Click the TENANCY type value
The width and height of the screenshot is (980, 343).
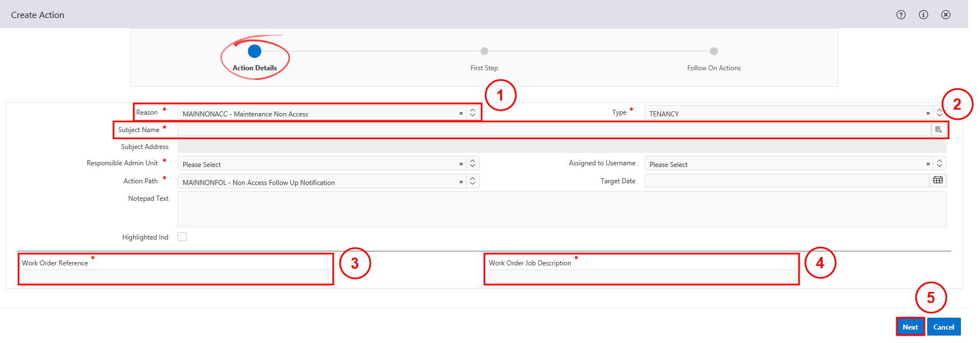click(x=664, y=114)
